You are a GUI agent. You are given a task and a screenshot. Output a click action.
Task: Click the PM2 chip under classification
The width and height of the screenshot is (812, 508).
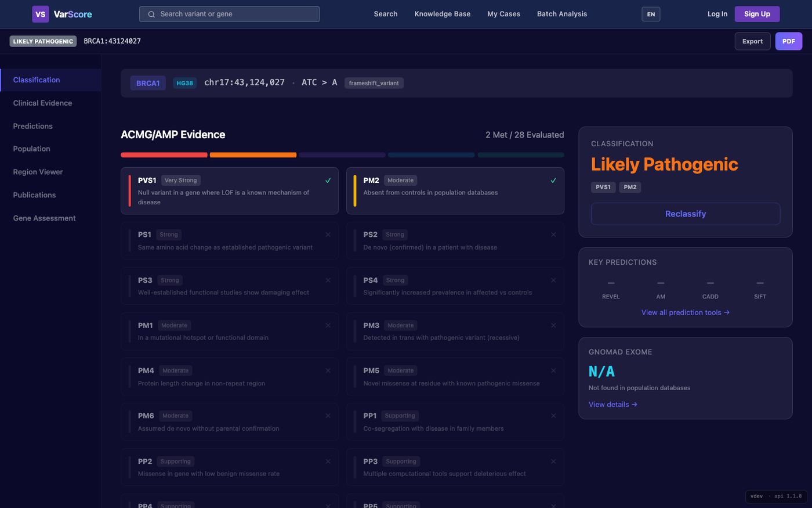point(630,187)
